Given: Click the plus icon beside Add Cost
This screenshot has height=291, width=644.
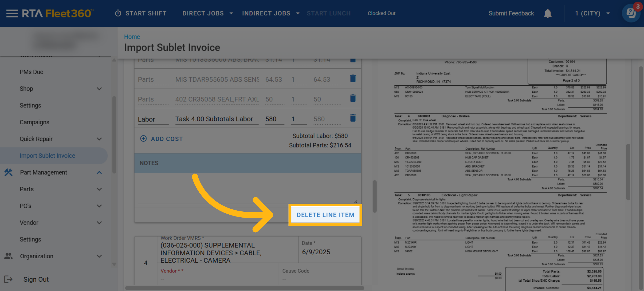Looking at the screenshot, I should [144, 139].
